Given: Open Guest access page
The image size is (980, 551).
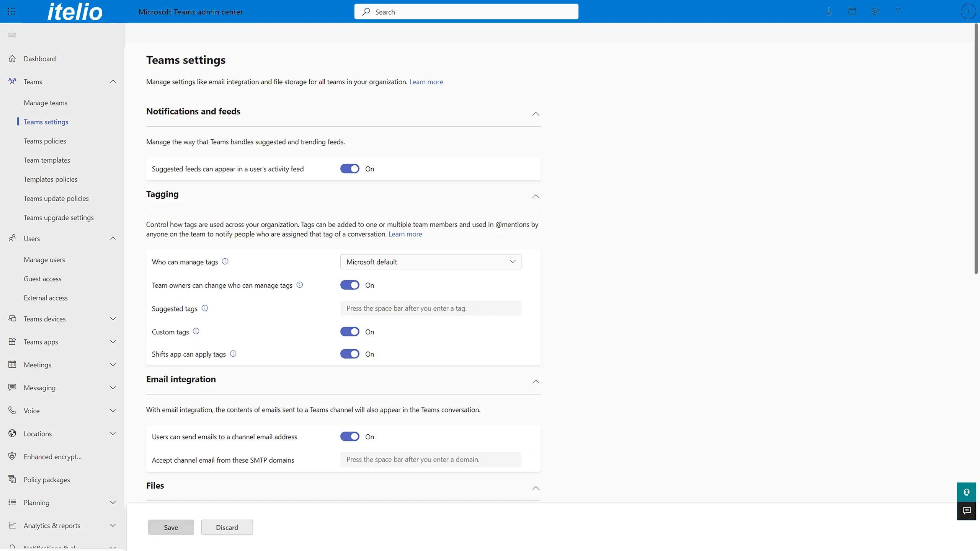Looking at the screenshot, I should [42, 279].
